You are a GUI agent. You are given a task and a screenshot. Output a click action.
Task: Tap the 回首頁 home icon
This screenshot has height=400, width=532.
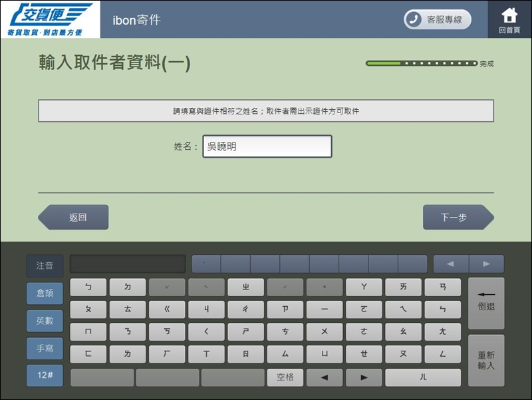pos(509,19)
